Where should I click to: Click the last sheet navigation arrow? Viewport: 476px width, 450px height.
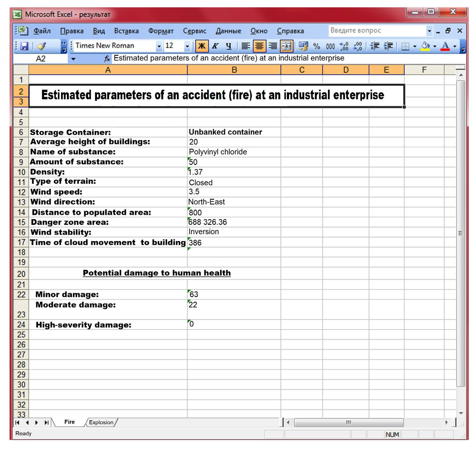46,422
